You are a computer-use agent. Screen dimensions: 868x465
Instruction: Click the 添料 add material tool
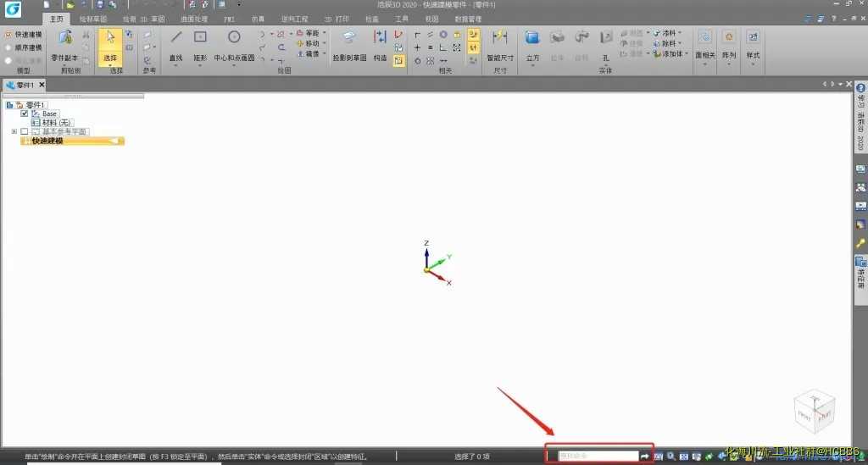pos(665,33)
